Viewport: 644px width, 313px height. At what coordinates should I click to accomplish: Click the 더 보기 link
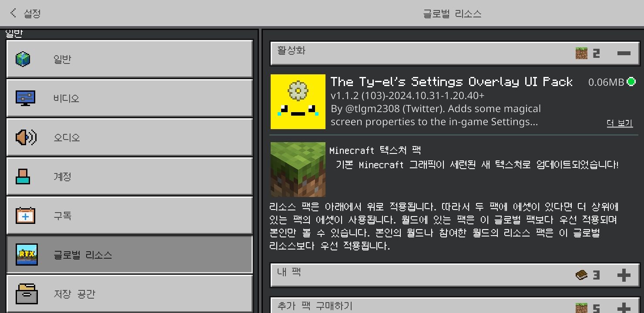click(620, 123)
